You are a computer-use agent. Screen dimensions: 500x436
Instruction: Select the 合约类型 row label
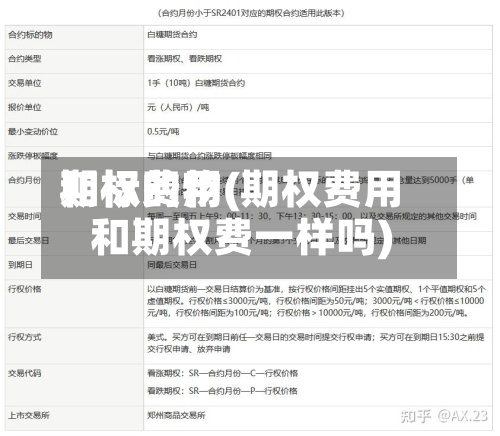pos(25,59)
